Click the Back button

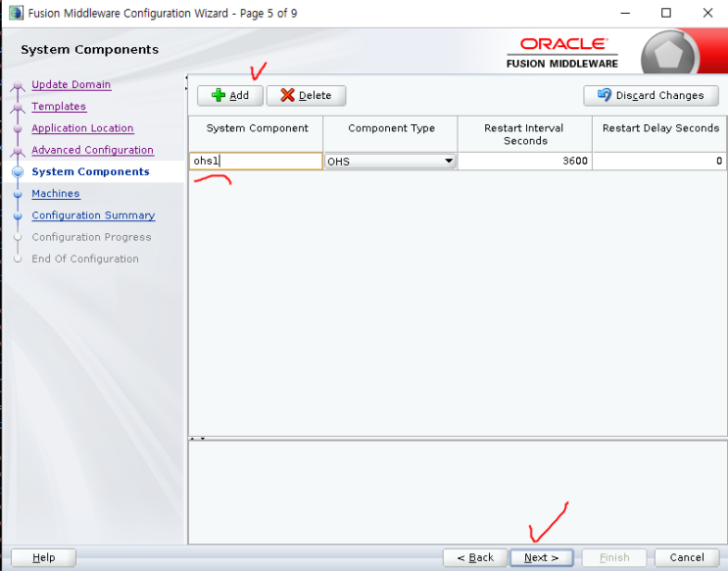[475, 557]
